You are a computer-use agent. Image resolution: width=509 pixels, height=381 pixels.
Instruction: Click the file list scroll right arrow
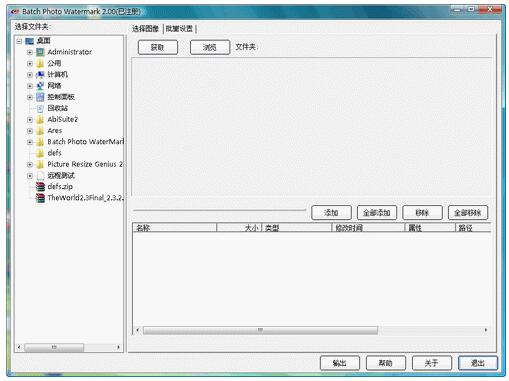pyautogui.click(x=486, y=330)
